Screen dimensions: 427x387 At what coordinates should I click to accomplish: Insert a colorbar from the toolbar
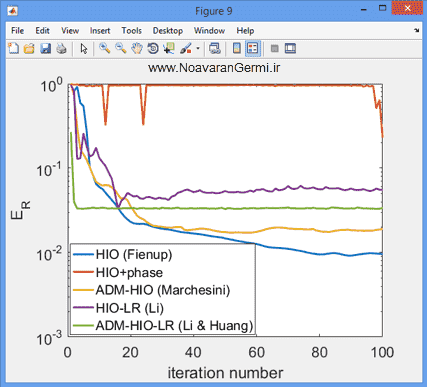tap(237, 49)
